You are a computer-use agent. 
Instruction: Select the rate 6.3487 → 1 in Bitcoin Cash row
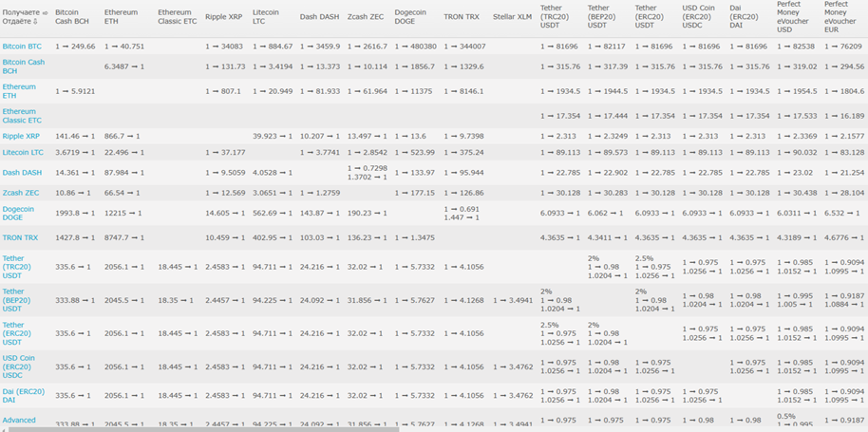pos(124,66)
